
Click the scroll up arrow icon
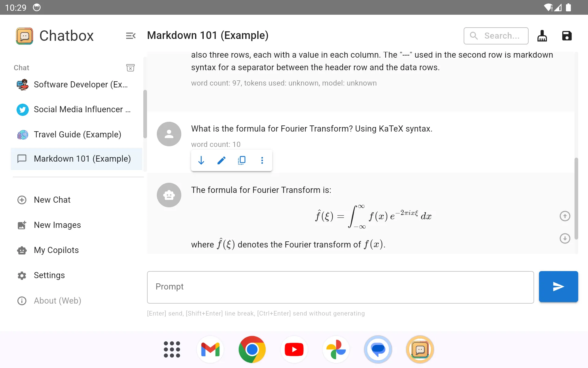pos(565,216)
